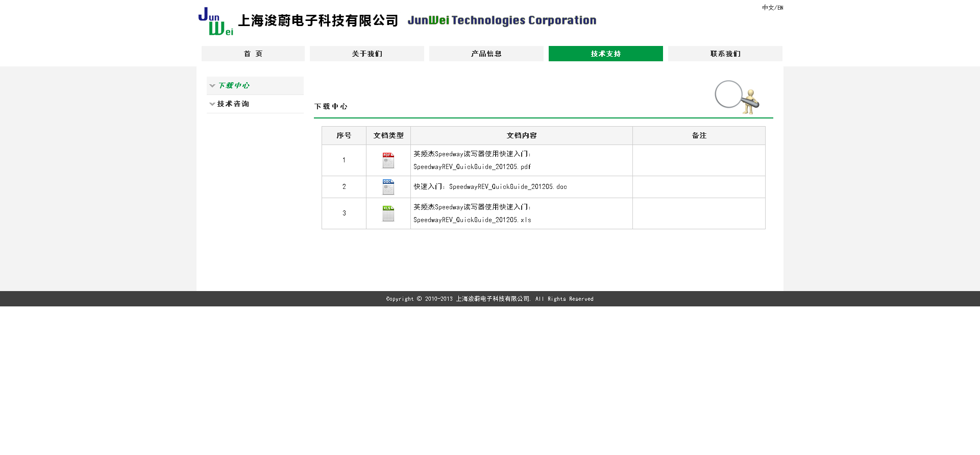980x455 pixels.
Task: Select 技术咨询 text in the sidebar
Action: 233,104
